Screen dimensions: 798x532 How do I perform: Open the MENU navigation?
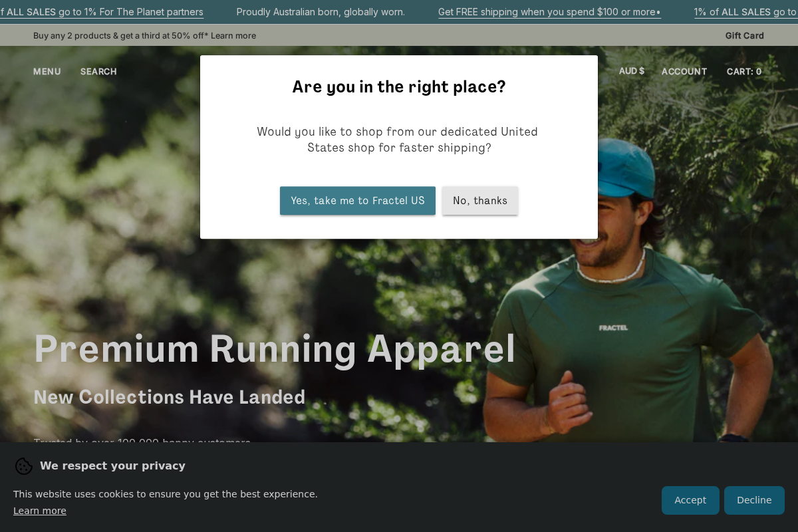pyautogui.click(x=47, y=71)
